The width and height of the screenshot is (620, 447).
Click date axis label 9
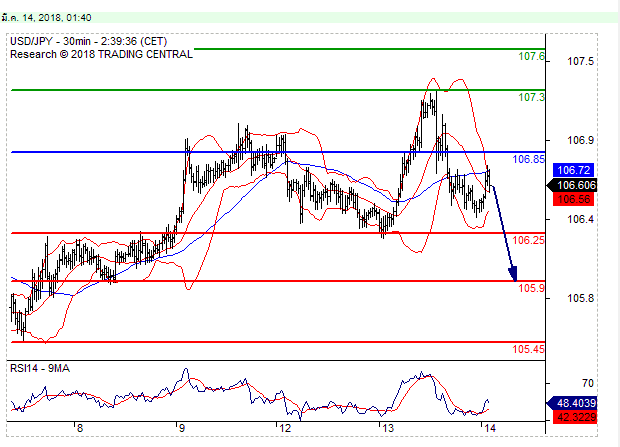tap(181, 428)
